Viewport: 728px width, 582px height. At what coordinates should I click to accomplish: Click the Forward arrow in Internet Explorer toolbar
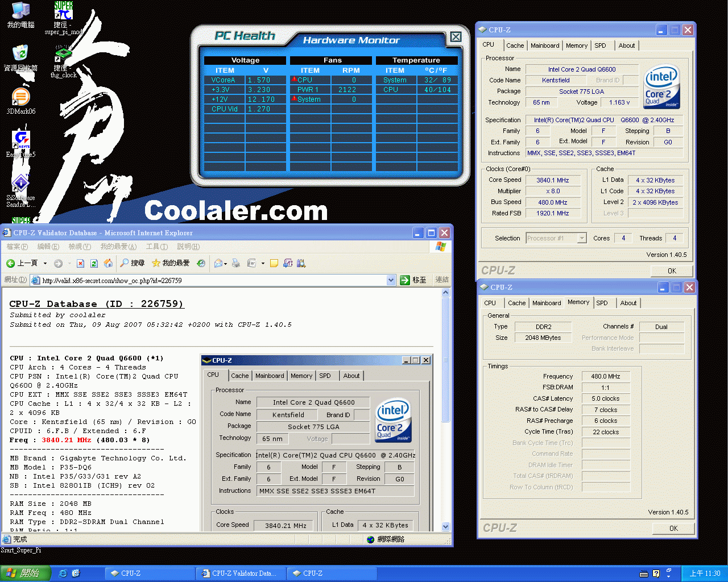[58, 263]
